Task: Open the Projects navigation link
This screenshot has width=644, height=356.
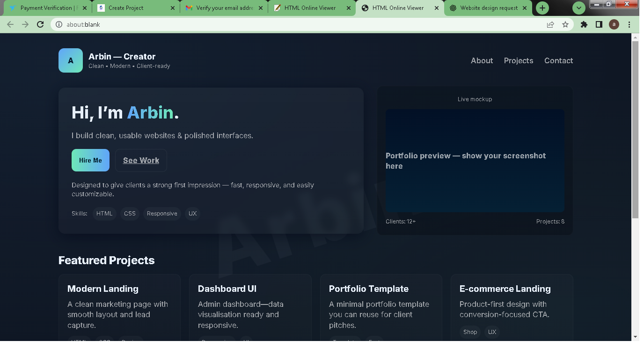Action: (x=519, y=60)
